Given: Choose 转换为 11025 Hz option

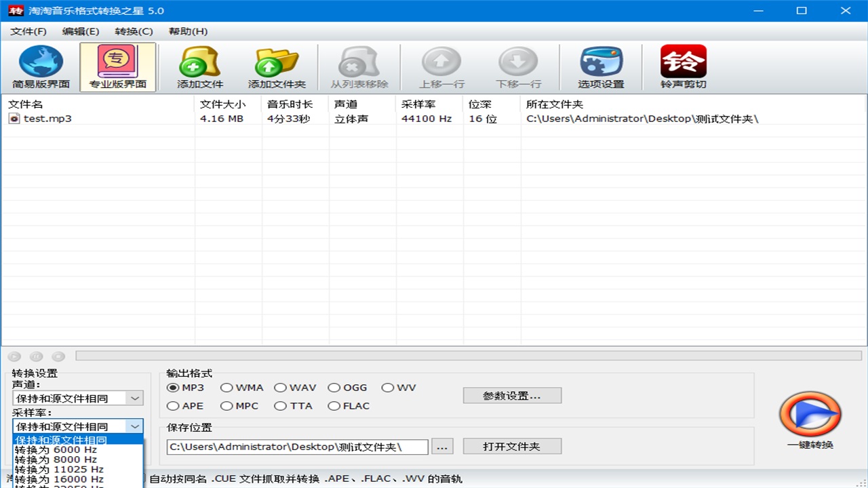Looking at the screenshot, I should point(59,469).
